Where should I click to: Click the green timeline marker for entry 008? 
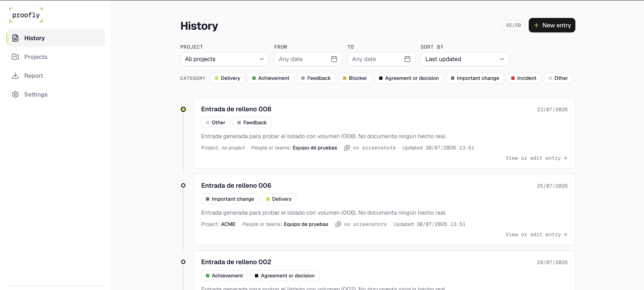click(183, 109)
